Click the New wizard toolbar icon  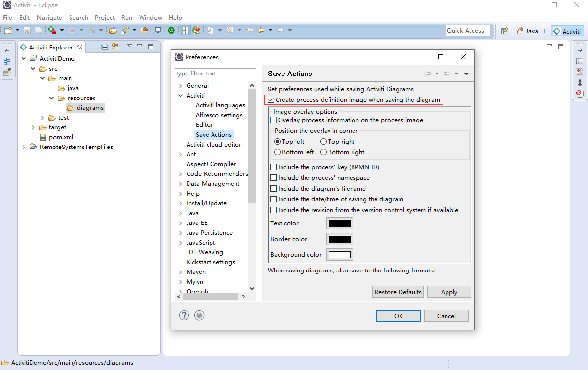click(8, 30)
